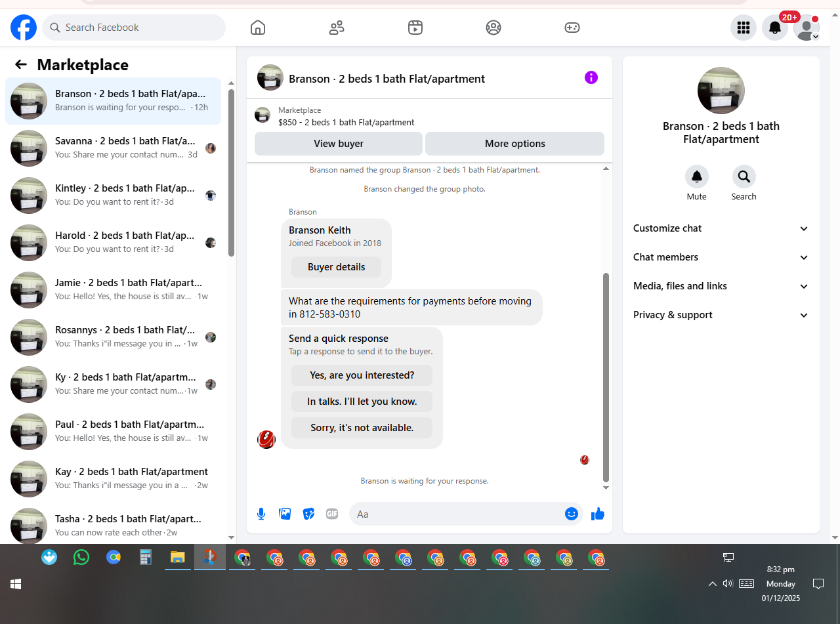This screenshot has width=840, height=624.
Task: Send quick response 'In talks. I'll let you know.'
Action: 362,402
